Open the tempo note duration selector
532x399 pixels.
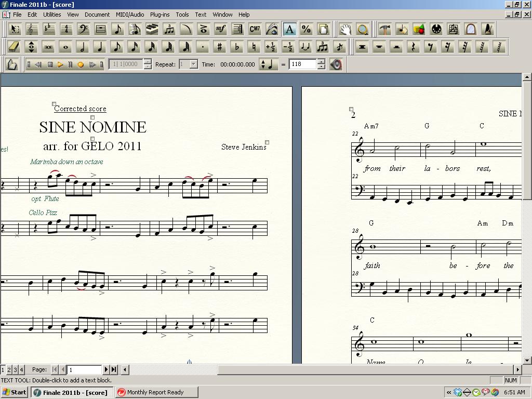point(268,64)
